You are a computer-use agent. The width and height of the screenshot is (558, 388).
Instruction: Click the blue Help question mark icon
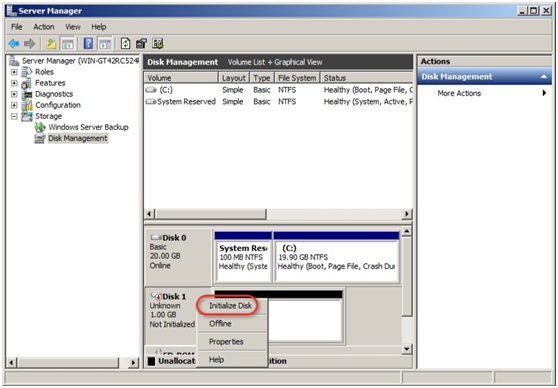[x=88, y=44]
